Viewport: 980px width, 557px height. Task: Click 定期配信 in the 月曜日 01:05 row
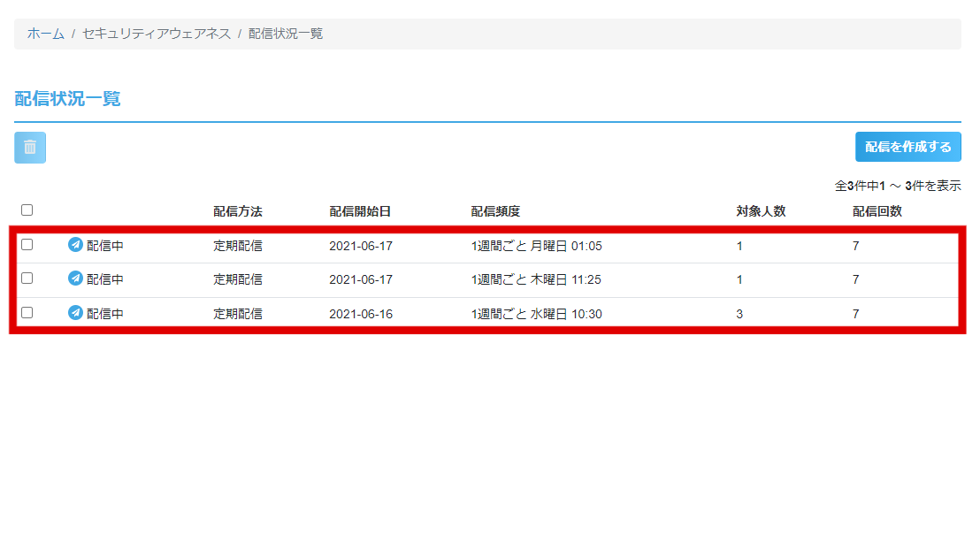pyautogui.click(x=238, y=246)
